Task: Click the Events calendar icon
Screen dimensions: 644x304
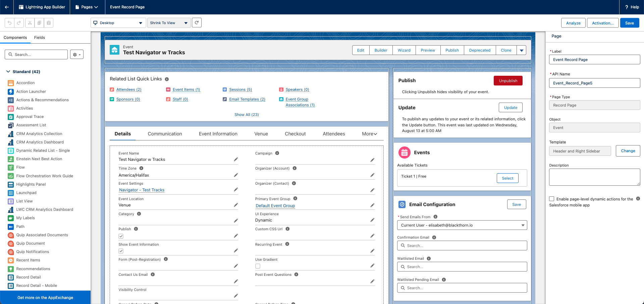Action: click(x=405, y=153)
